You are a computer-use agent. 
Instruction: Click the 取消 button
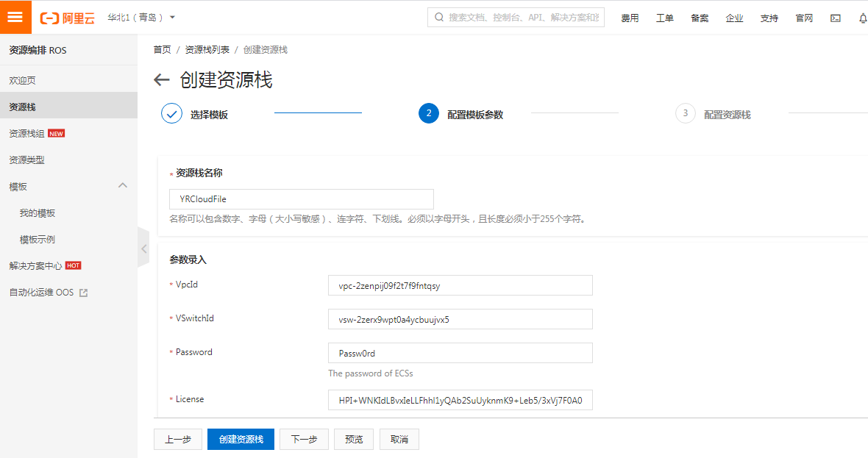tap(399, 439)
